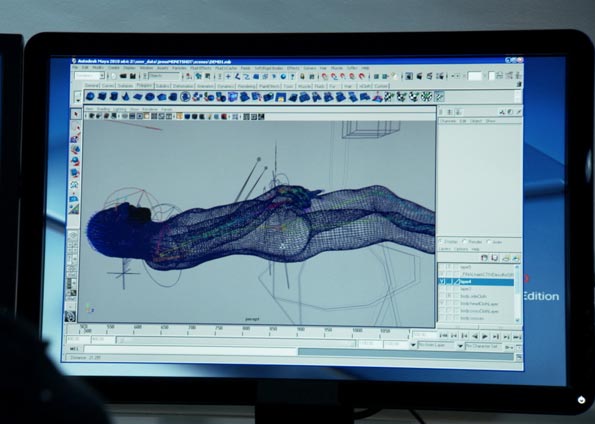The image size is (595, 424).
Task: Select the polygon sphere icon on the shelf
Action: coord(90,96)
